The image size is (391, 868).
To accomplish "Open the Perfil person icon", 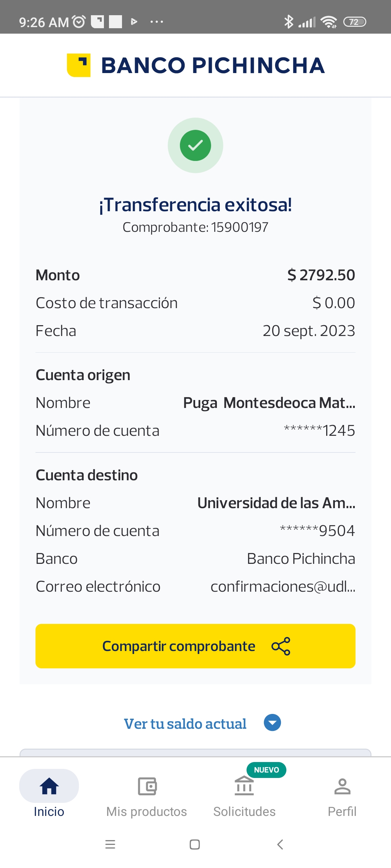I will coord(342,786).
